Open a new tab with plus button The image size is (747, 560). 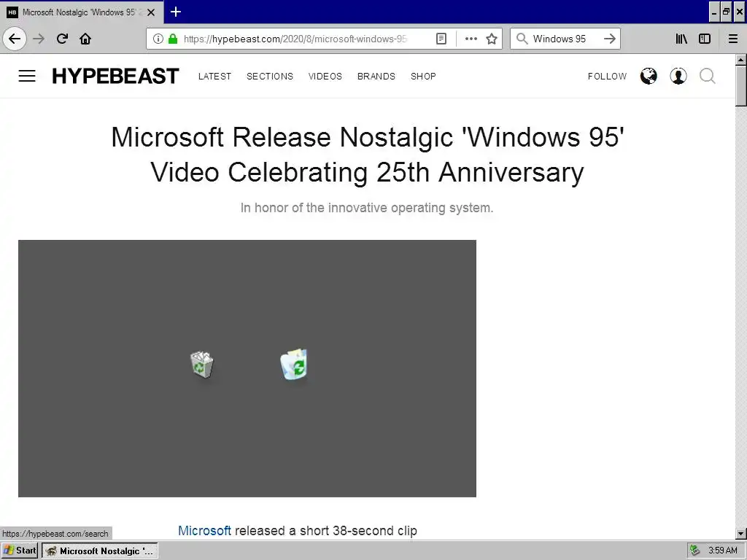tap(176, 12)
